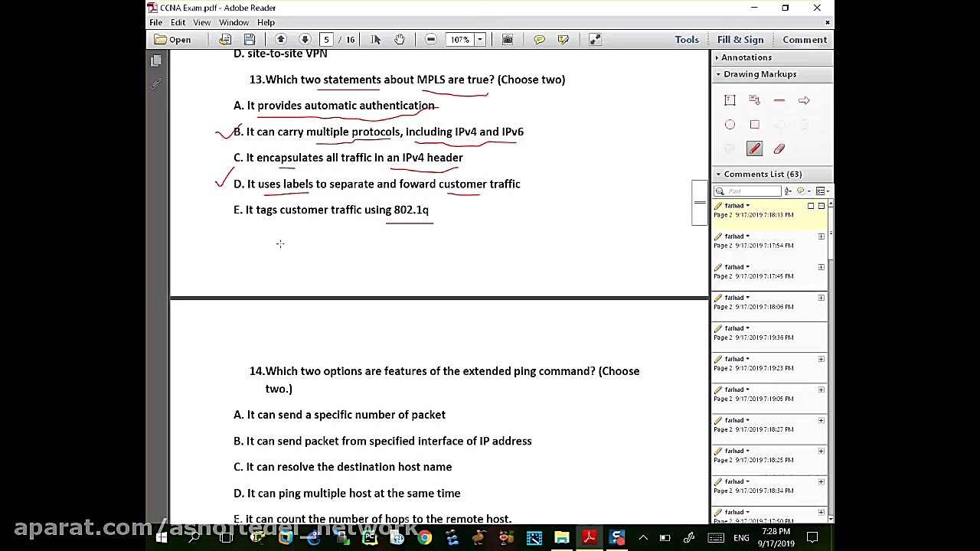Open File Explorer from the taskbar
Image resolution: width=980 pixels, height=551 pixels.
562,538
